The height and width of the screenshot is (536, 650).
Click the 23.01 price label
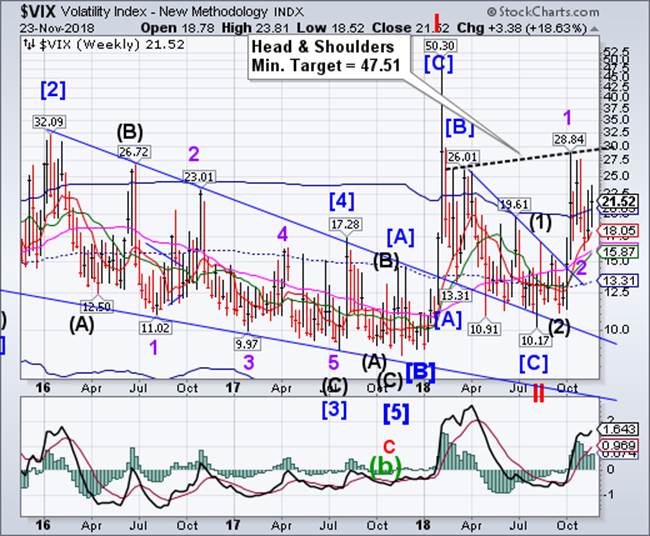click(x=199, y=177)
